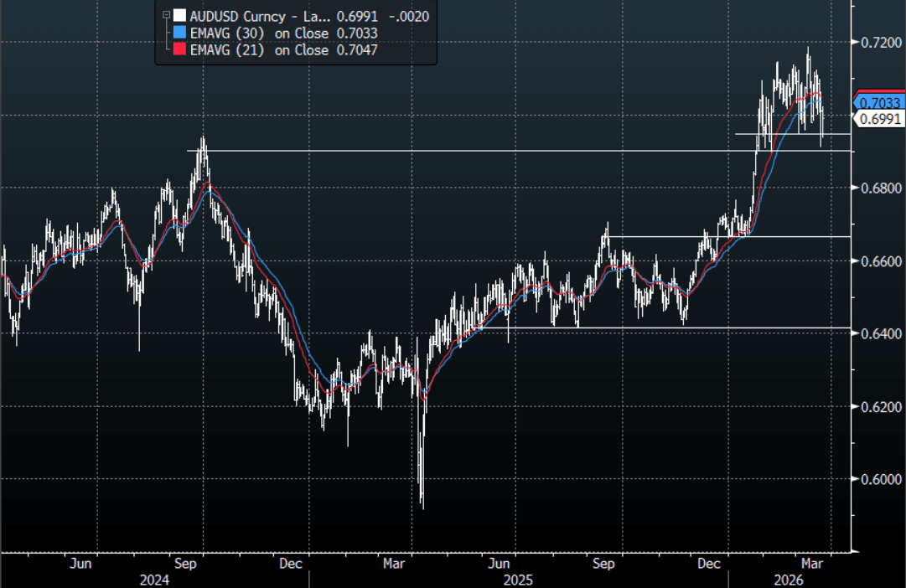
Task: Click the white AUDUSD series color swatch
Action: [x=179, y=16]
